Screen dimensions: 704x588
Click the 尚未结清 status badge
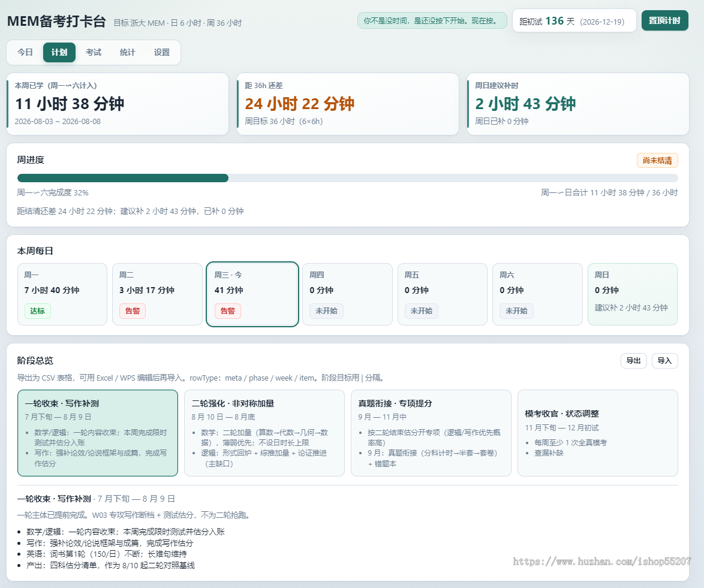(657, 161)
